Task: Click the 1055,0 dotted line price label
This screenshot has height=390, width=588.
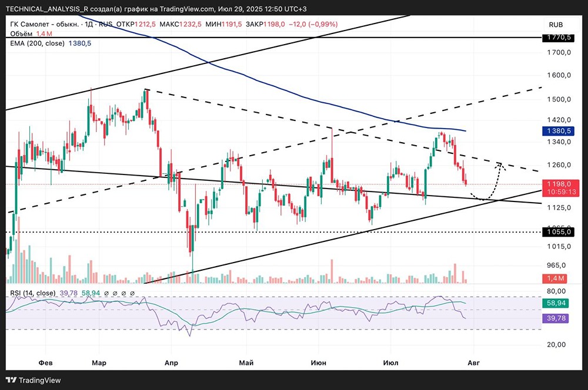Action: [559, 232]
